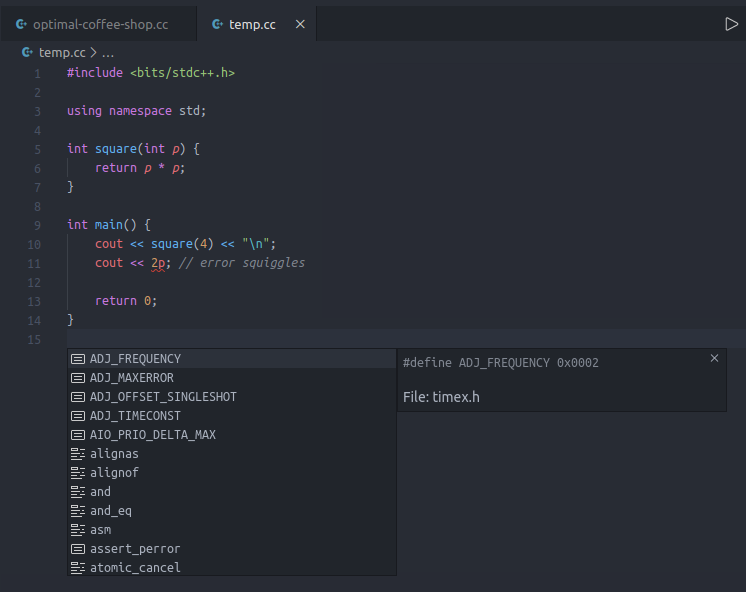Image resolution: width=746 pixels, height=592 pixels.
Task: Click line number 15 in the gutter
Action: (34, 340)
